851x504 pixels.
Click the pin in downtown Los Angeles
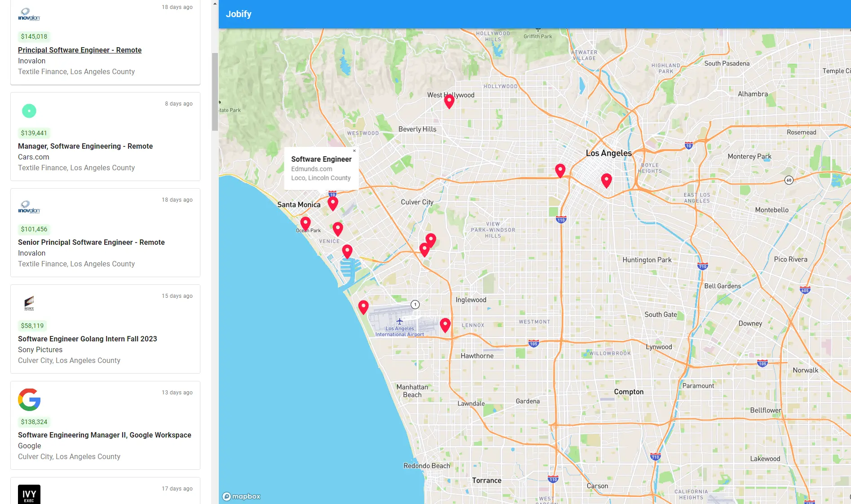(x=606, y=180)
